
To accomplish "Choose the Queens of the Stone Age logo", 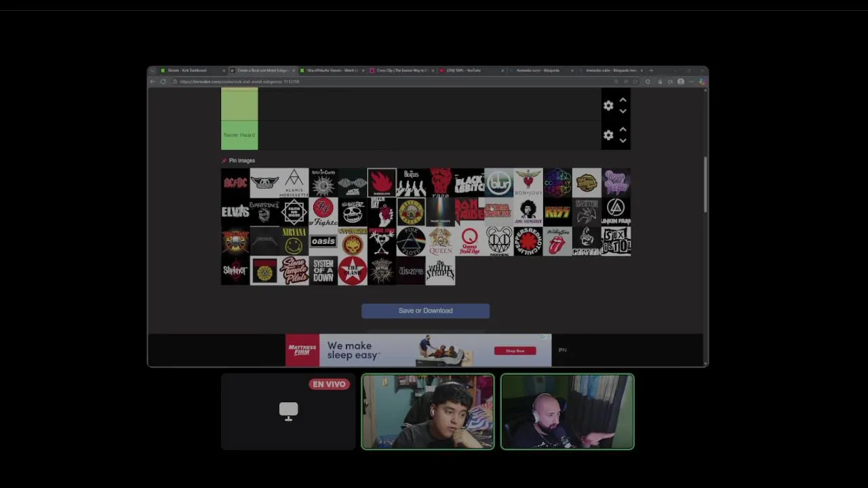I will (x=469, y=241).
